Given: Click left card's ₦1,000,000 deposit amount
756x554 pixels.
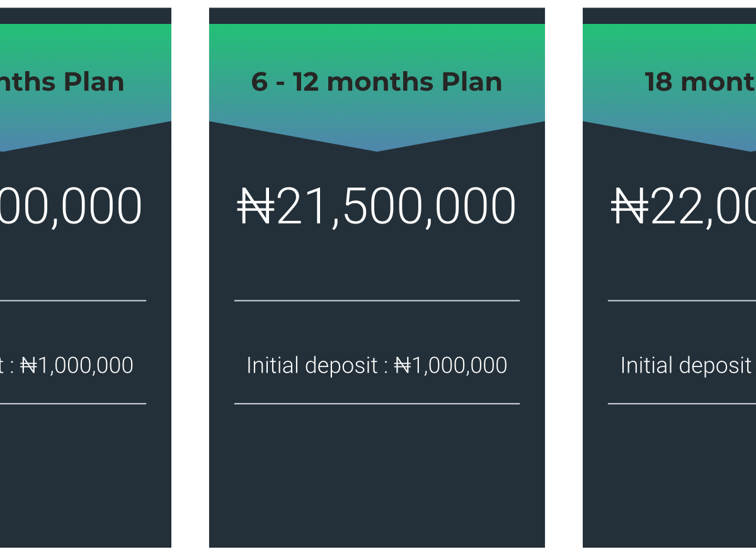Looking at the screenshot, I should pos(77,366).
